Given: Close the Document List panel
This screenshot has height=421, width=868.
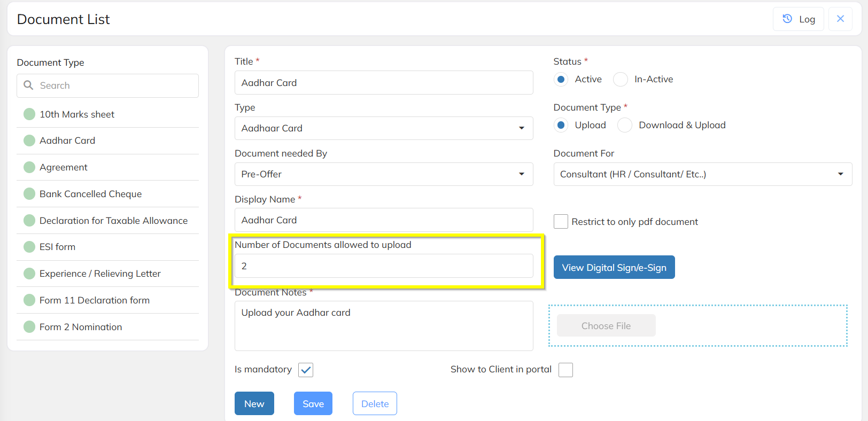Looking at the screenshot, I should coord(840,19).
